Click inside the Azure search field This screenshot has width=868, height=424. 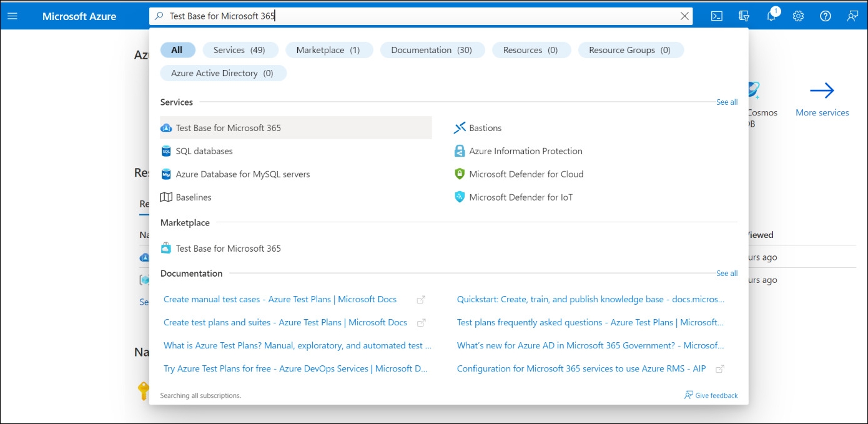click(412, 16)
